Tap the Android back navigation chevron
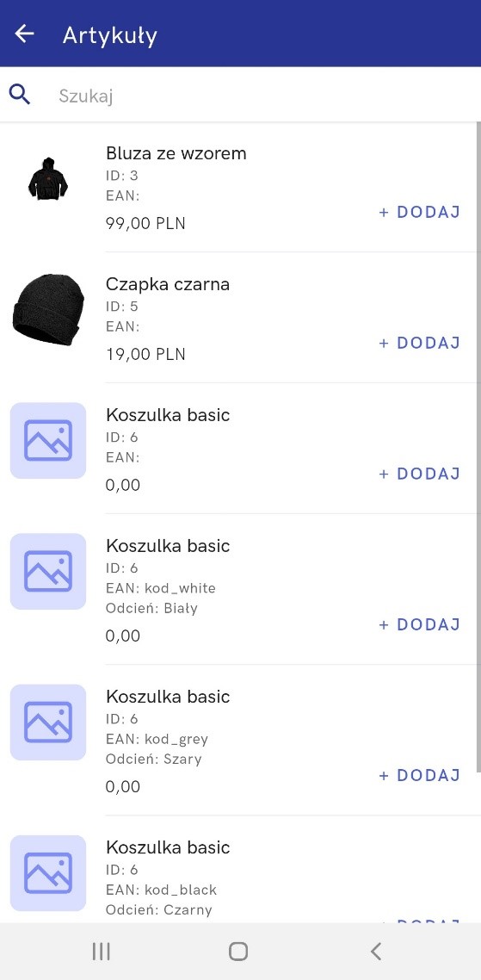Screen dimensions: 481x980 [x=375, y=952]
